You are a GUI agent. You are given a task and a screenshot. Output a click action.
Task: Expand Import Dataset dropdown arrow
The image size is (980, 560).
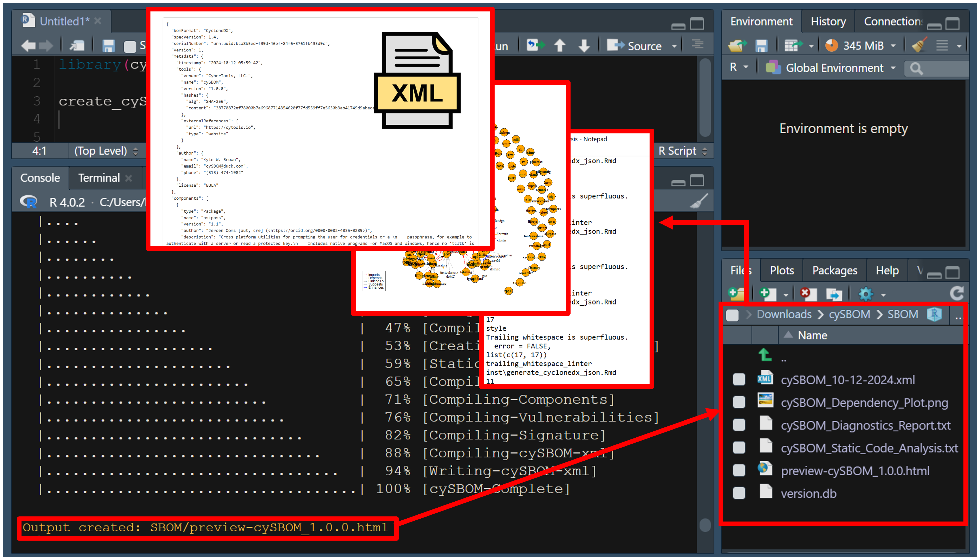(x=811, y=46)
